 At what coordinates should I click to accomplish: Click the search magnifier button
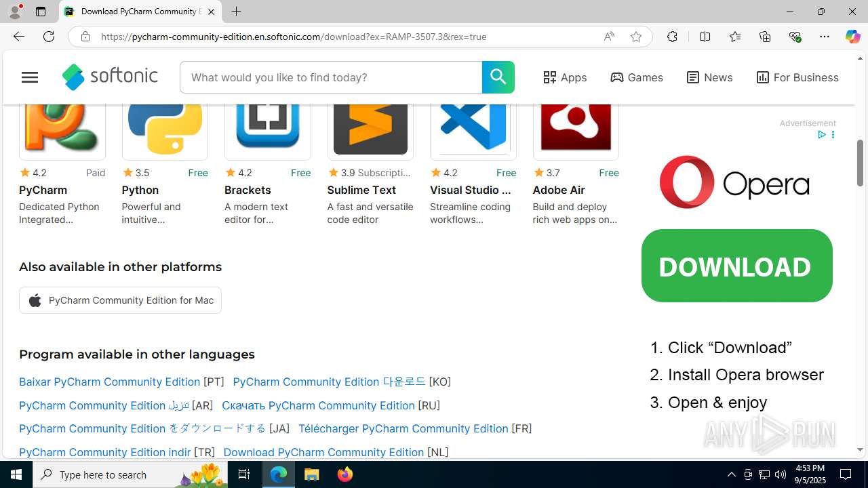(498, 77)
